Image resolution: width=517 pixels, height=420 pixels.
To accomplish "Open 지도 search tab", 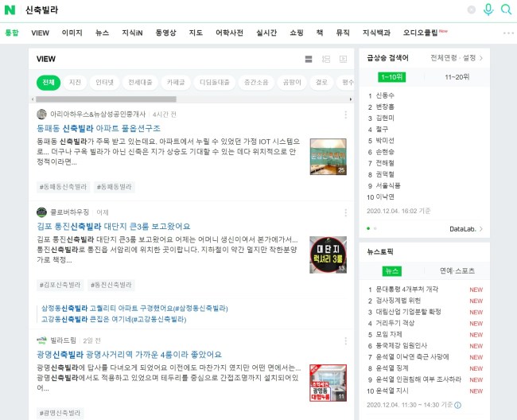I will [x=196, y=33].
